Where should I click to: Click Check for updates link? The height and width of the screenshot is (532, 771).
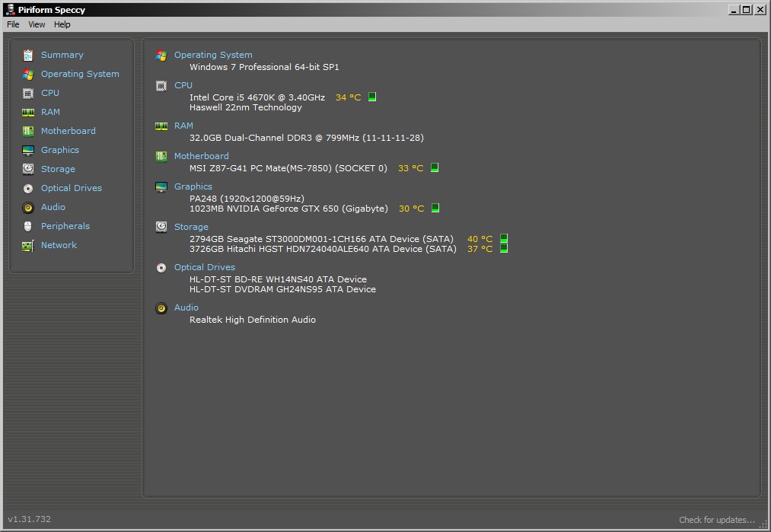click(717, 520)
